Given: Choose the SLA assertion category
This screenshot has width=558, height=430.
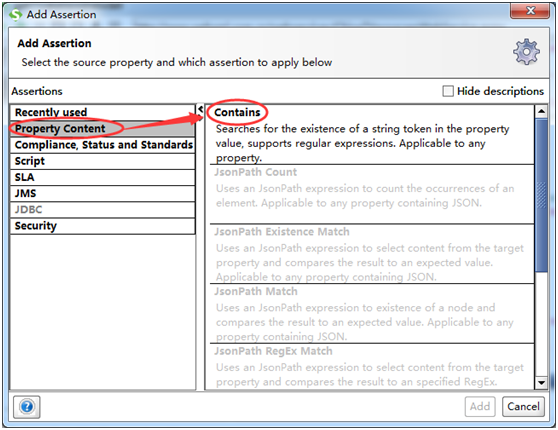Looking at the screenshot, I should point(102,177).
